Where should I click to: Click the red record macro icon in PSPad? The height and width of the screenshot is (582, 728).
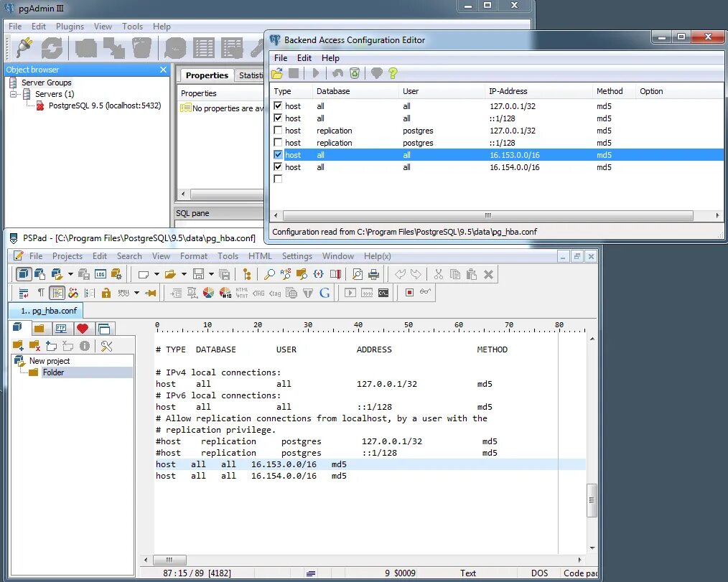[x=409, y=293]
